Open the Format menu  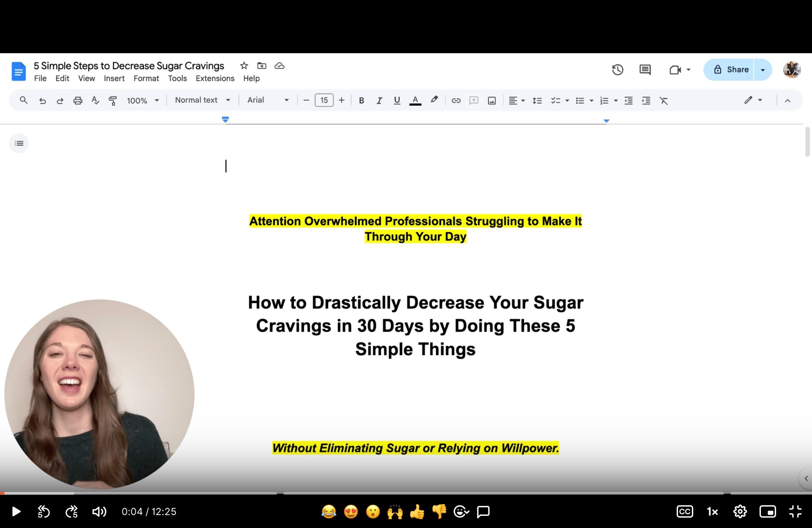click(x=146, y=79)
